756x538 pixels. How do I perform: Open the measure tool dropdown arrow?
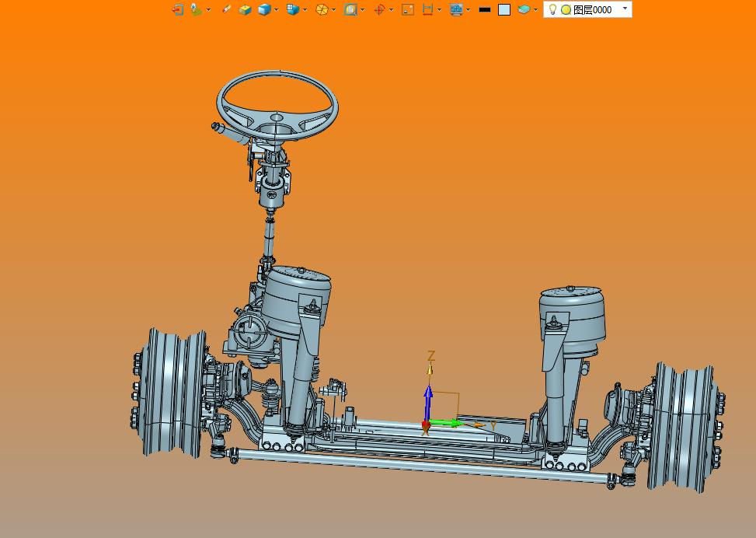pyautogui.click(x=439, y=9)
